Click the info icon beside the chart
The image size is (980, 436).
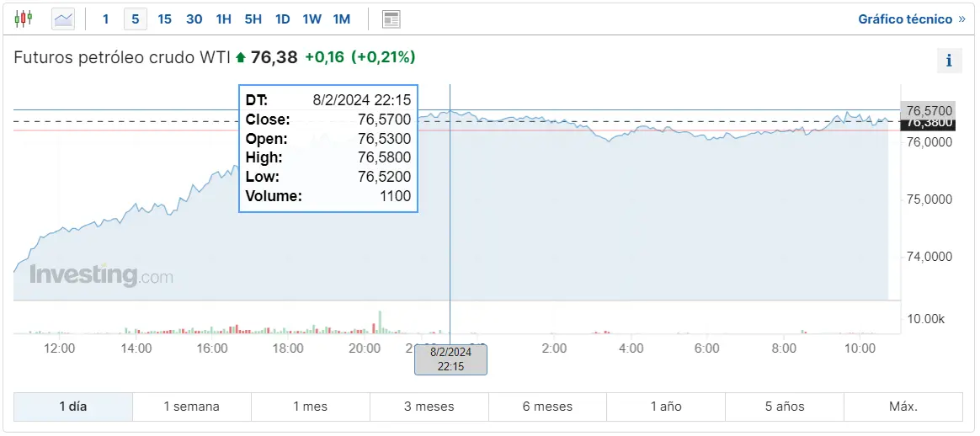click(949, 61)
